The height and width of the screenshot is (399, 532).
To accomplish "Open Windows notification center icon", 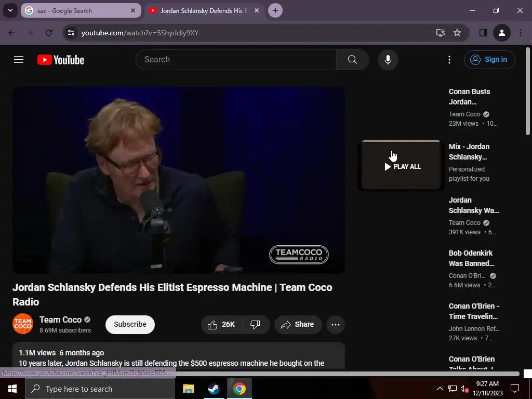I will (515, 389).
